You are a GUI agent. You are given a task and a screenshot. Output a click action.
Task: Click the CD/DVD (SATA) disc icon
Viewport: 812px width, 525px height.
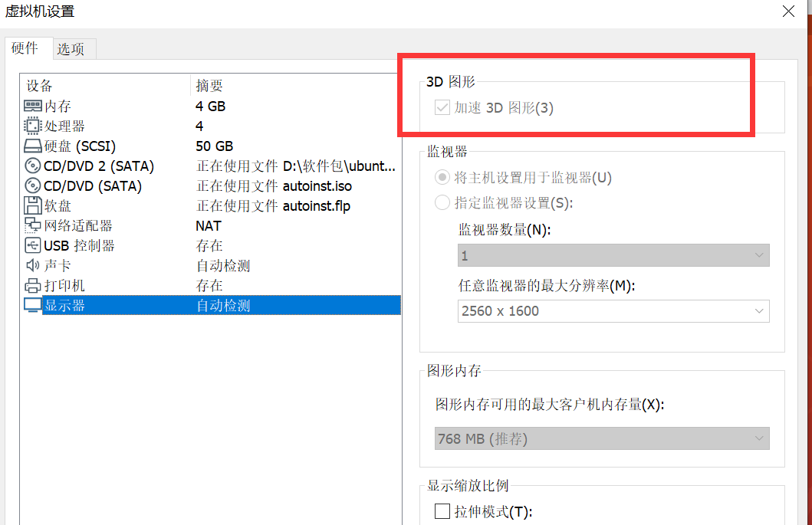point(33,185)
